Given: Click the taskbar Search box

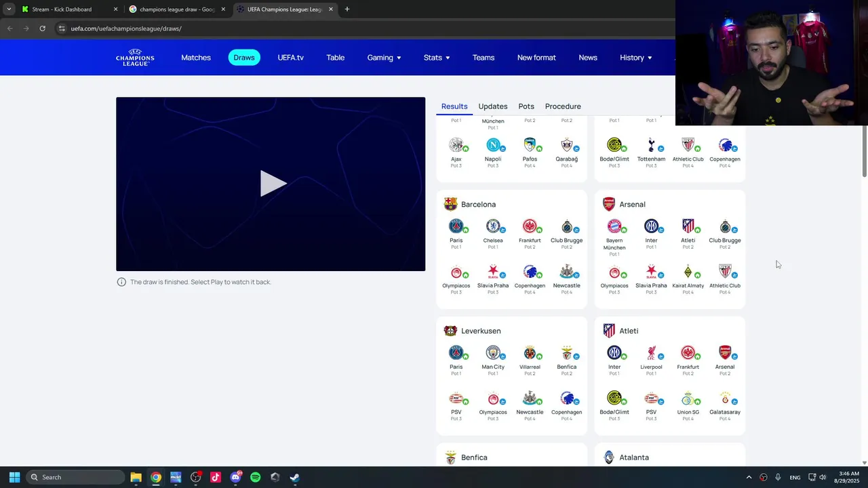Looking at the screenshot, I should pyautogui.click(x=76, y=477).
